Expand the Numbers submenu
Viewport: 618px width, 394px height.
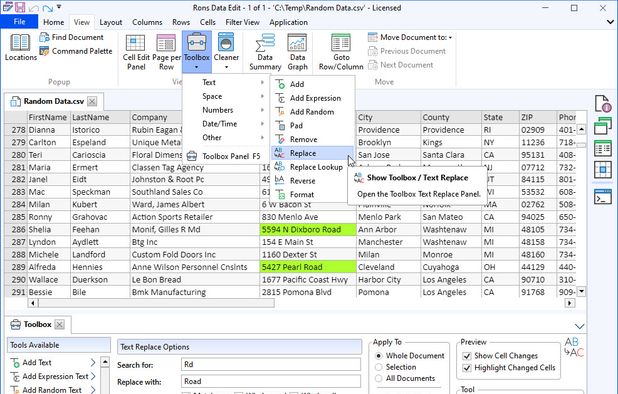point(226,110)
